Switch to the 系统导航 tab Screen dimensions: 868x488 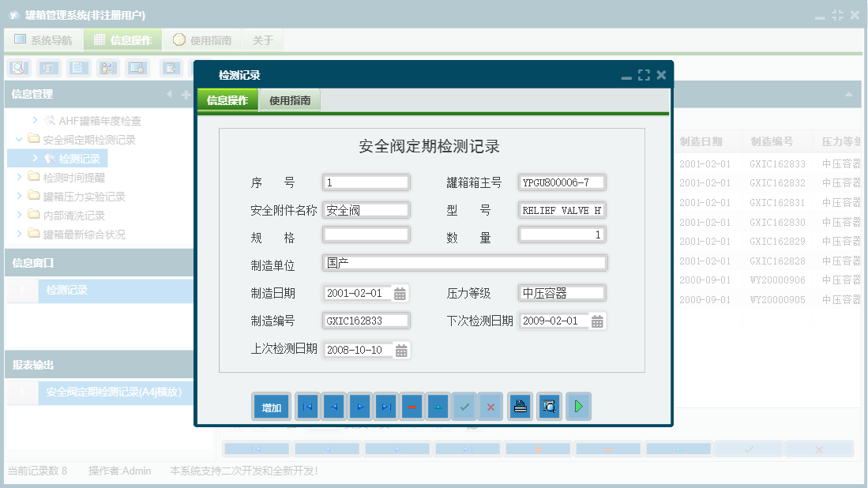tap(43, 39)
